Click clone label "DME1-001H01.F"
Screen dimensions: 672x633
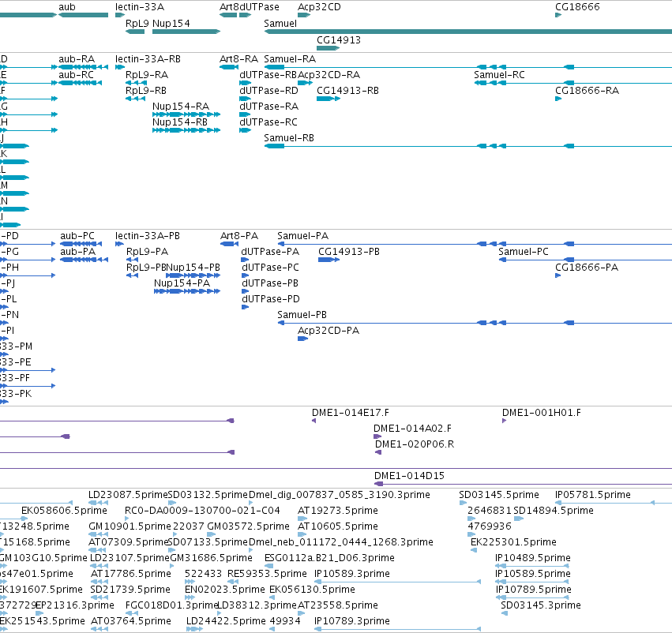542,413
